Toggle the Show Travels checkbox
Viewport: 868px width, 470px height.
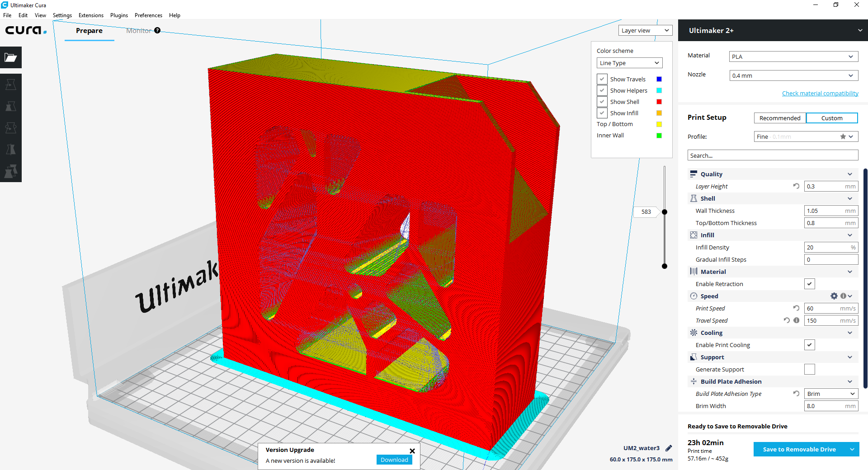(x=602, y=79)
